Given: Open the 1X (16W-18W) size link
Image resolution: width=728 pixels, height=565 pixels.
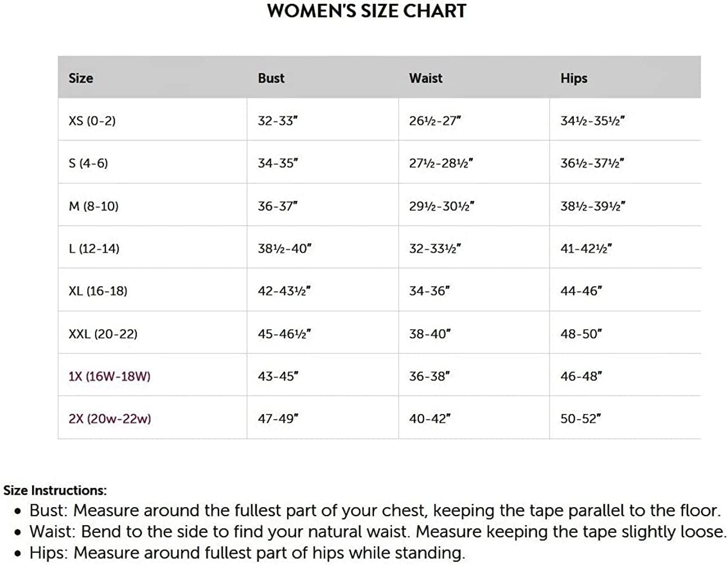Looking at the screenshot, I should 110,376.
